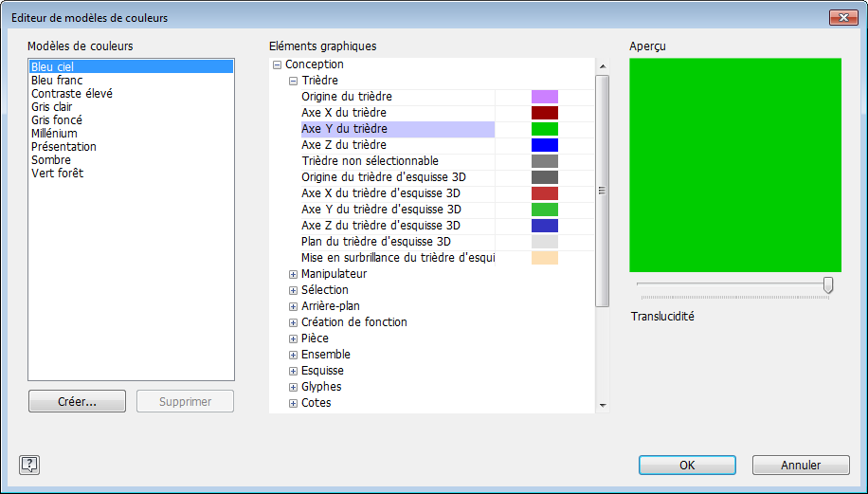Expand the Esquisse node
Image resolution: width=868 pixels, height=494 pixels.
pos(294,371)
